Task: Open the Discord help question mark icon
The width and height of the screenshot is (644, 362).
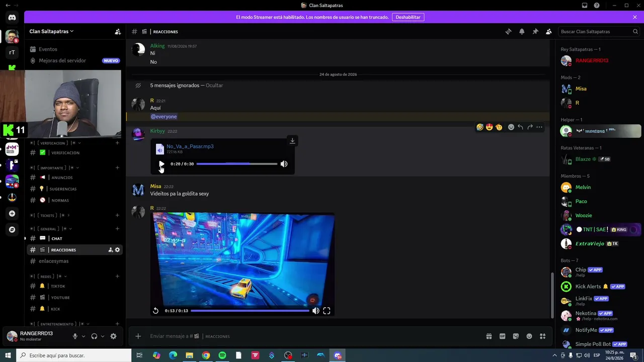Action: point(597,6)
